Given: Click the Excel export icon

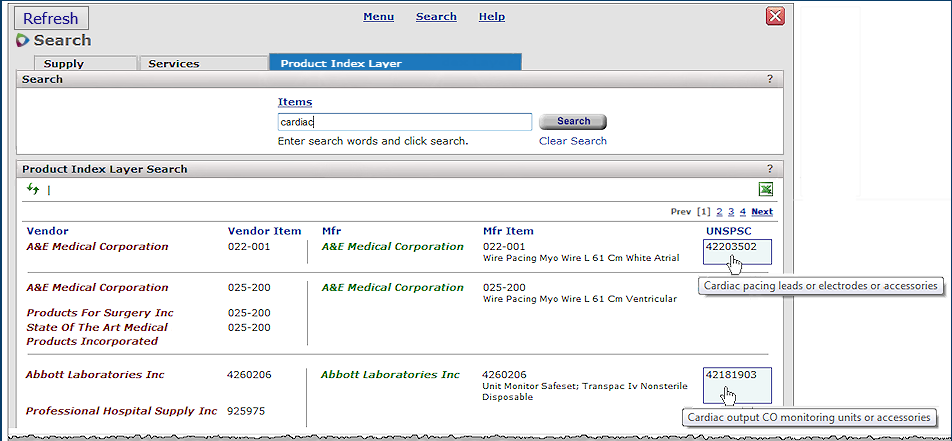Looking at the screenshot, I should 765,189.
